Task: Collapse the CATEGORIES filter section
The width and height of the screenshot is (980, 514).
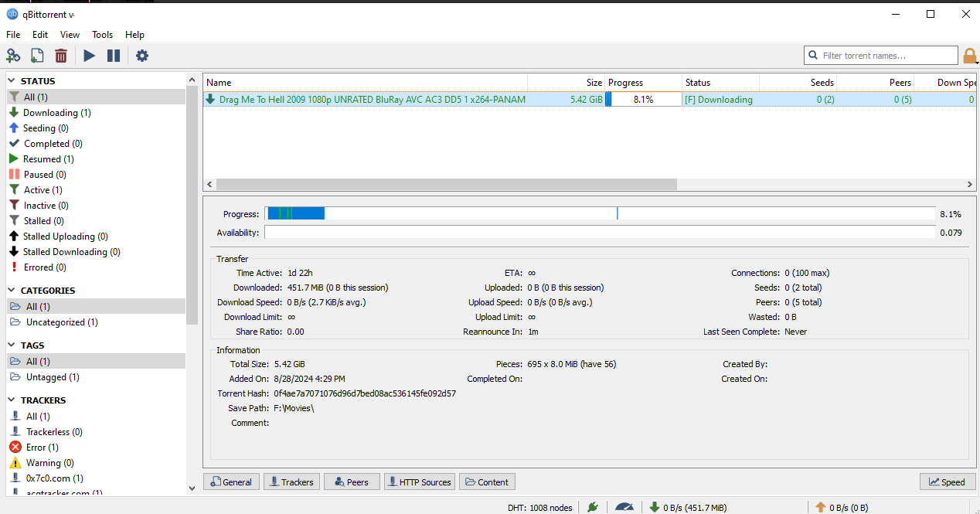Action: (12, 291)
